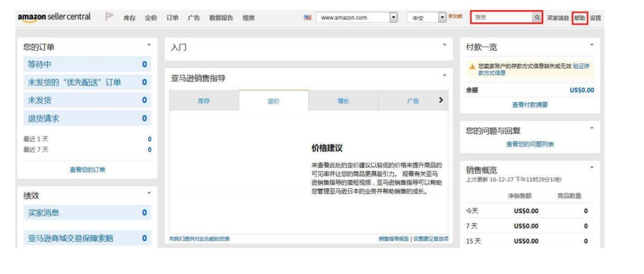This screenshot has height=274, width=644.
Task: Collapse the 付款一览 panel arrow
Action: tap(592, 44)
